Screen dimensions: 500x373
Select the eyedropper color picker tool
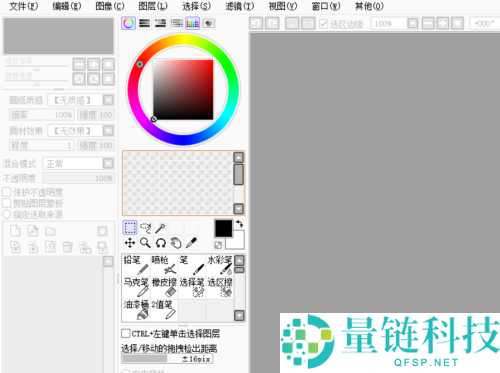(191, 243)
